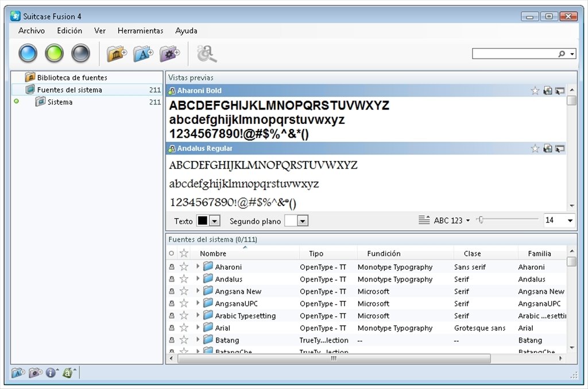Click the font list horizontal scrollbar
Image resolution: width=588 pixels, height=389 pixels.
[x=334, y=358]
